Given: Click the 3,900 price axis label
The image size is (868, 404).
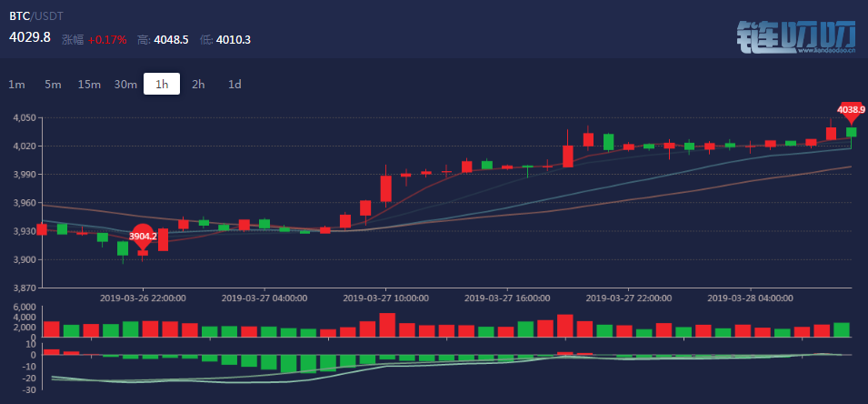Looking at the screenshot, I should click(25, 260).
